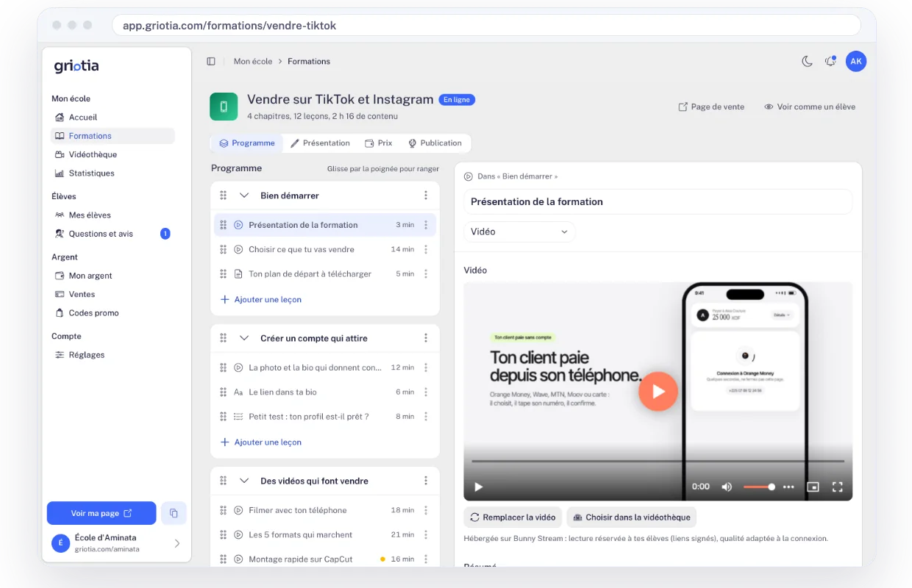Click Voir ma page button
Screen dimensions: 912x588
click(x=101, y=513)
